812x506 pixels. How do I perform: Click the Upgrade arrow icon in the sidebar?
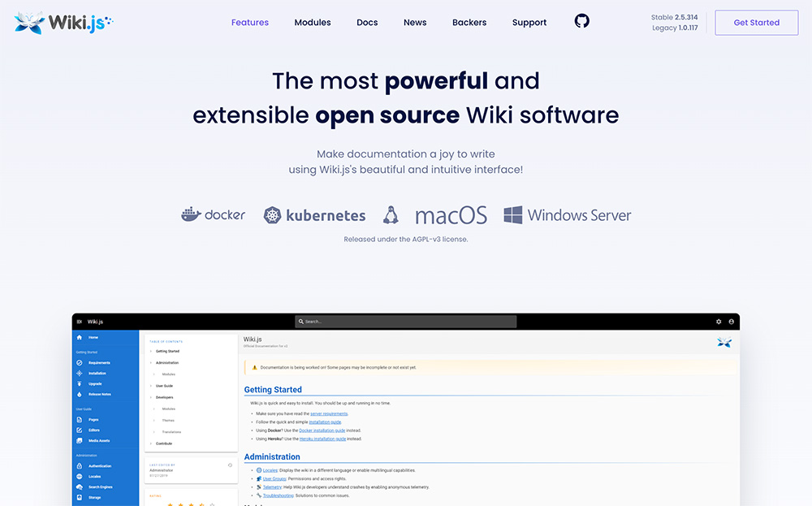[80, 384]
